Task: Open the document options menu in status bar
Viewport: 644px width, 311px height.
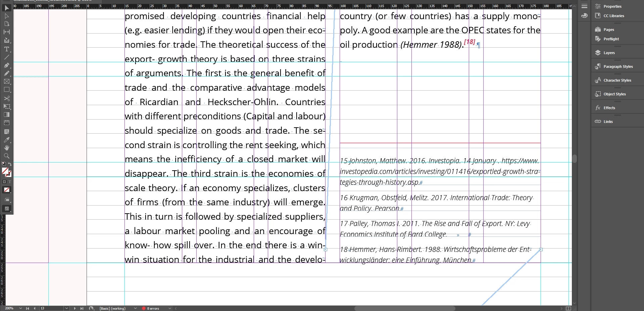Action: pos(91,308)
